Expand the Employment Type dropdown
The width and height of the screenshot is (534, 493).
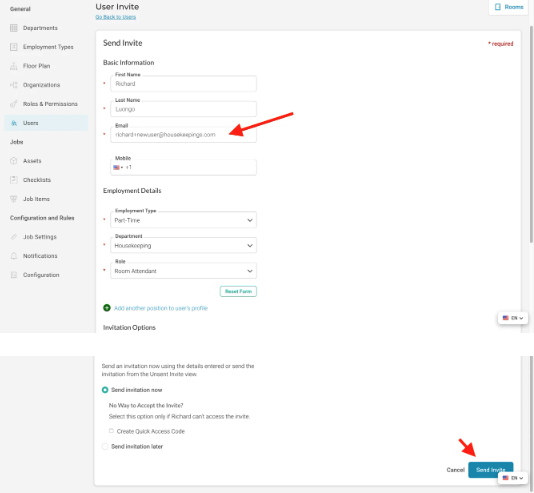click(x=183, y=220)
